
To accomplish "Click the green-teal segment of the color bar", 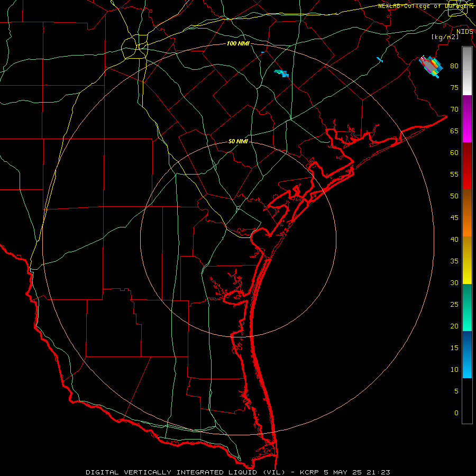I will point(467,307).
